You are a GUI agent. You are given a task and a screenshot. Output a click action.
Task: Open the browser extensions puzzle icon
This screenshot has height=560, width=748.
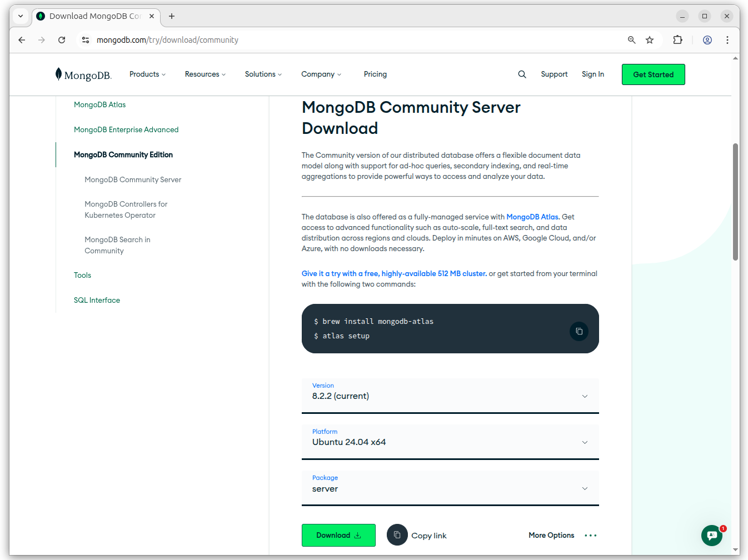(x=677, y=40)
